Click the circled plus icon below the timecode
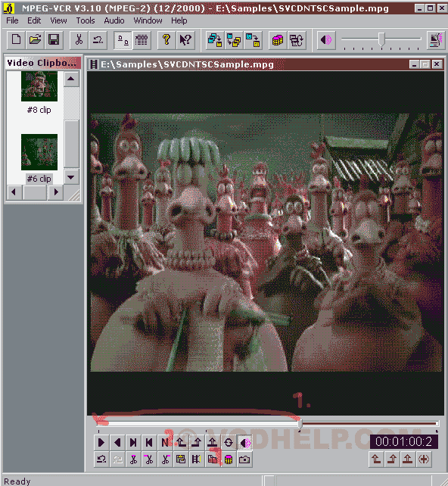 point(424,459)
